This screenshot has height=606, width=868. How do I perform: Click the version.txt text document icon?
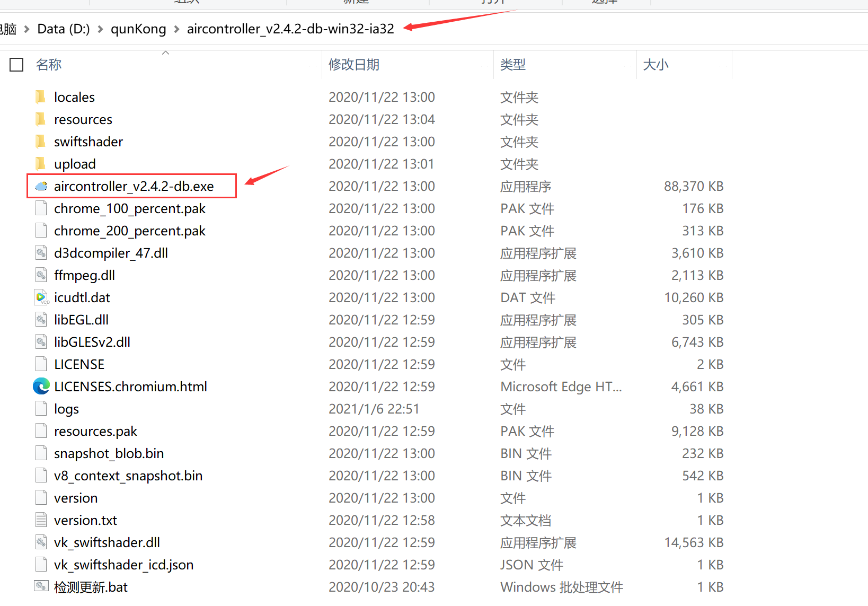tap(41, 520)
